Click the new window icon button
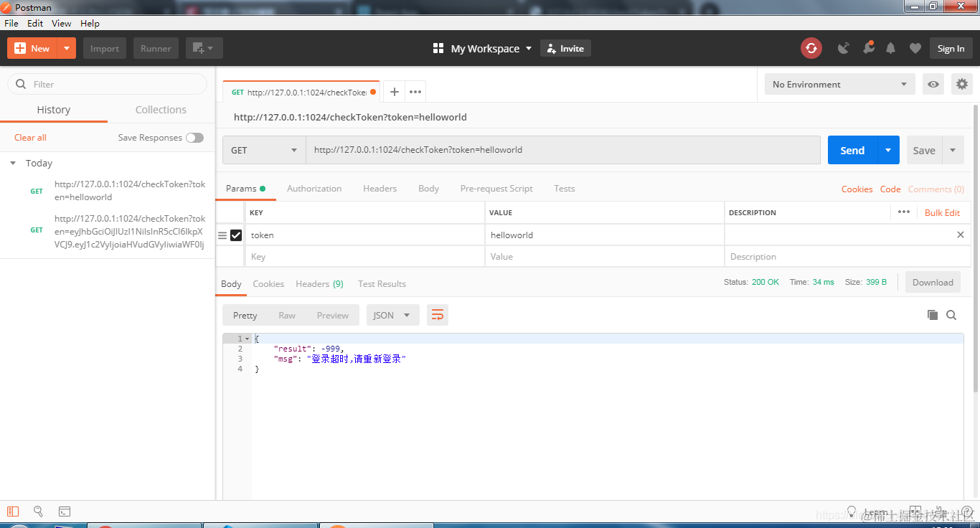The height and width of the screenshot is (528, 980). [x=204, y=48]
